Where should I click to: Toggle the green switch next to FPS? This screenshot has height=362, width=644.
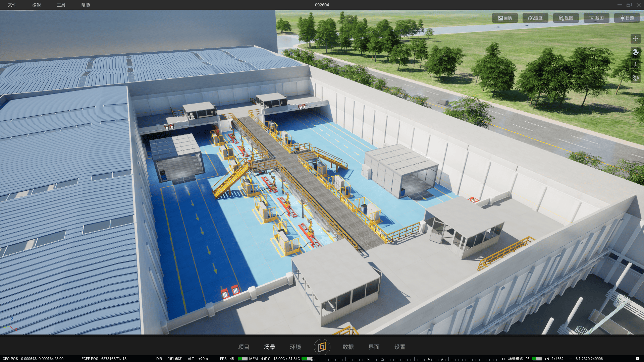tap(242, 359)
